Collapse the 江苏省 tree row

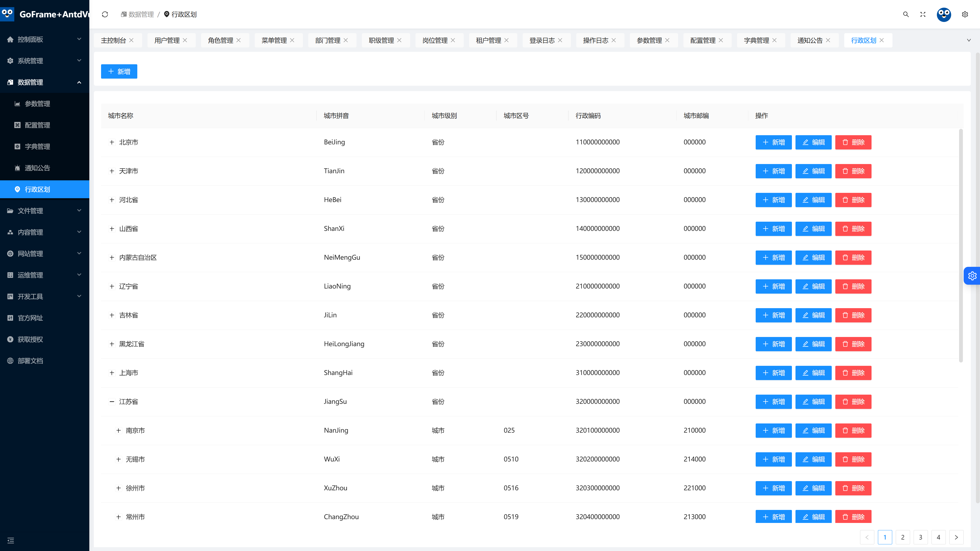(112, 402)
